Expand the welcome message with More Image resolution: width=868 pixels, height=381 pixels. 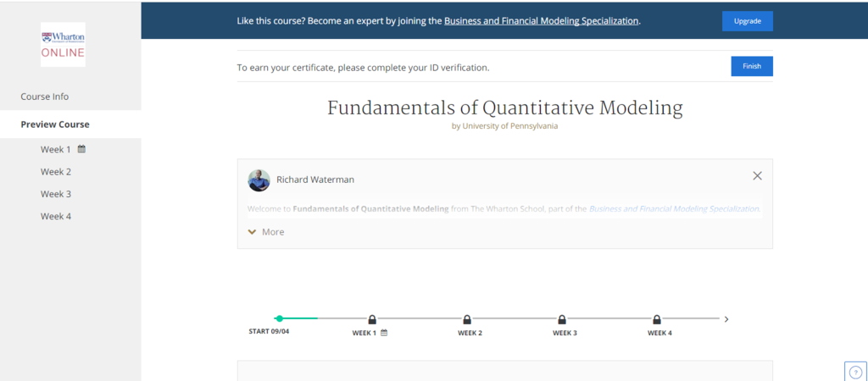266,232
